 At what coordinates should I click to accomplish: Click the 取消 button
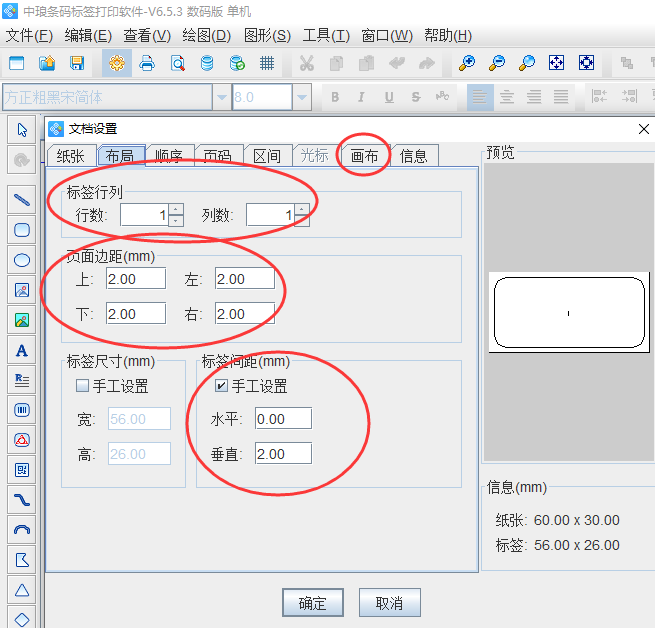(389, 603)
